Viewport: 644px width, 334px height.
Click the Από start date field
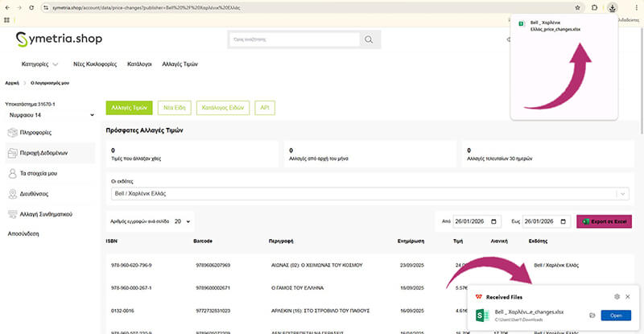tap(479, 221)
